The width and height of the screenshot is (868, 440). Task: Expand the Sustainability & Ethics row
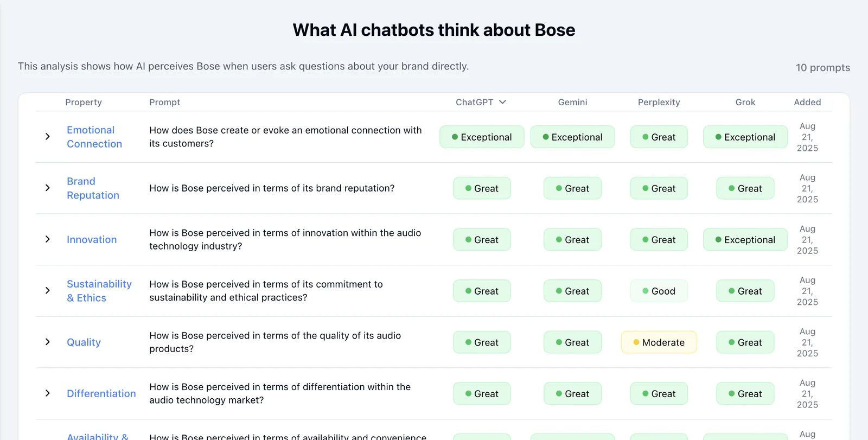48,291
